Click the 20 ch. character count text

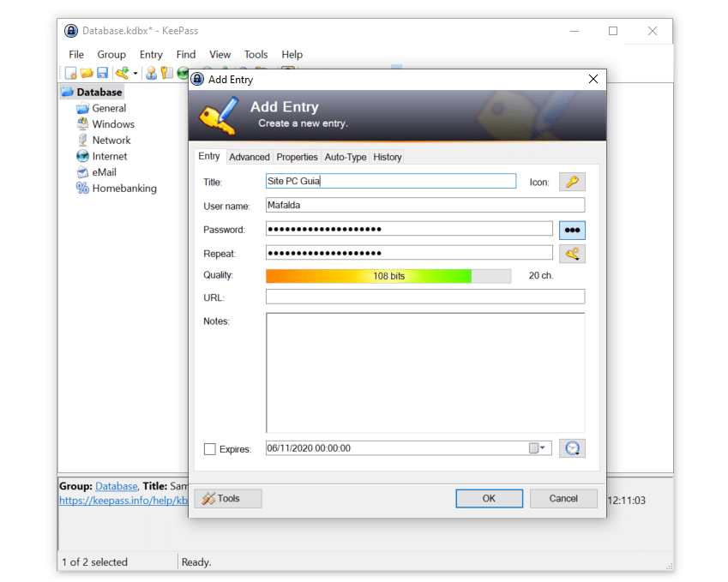(x=540, y=276)
